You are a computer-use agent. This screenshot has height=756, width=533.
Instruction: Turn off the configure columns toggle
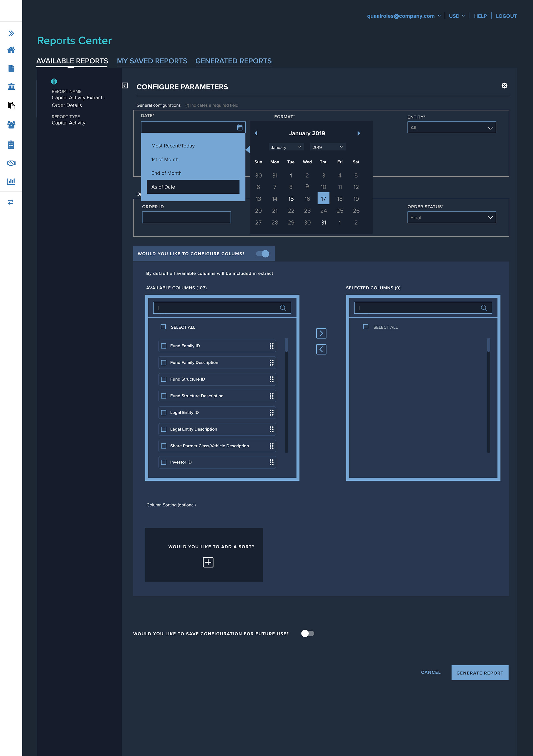tap(263, 254)
